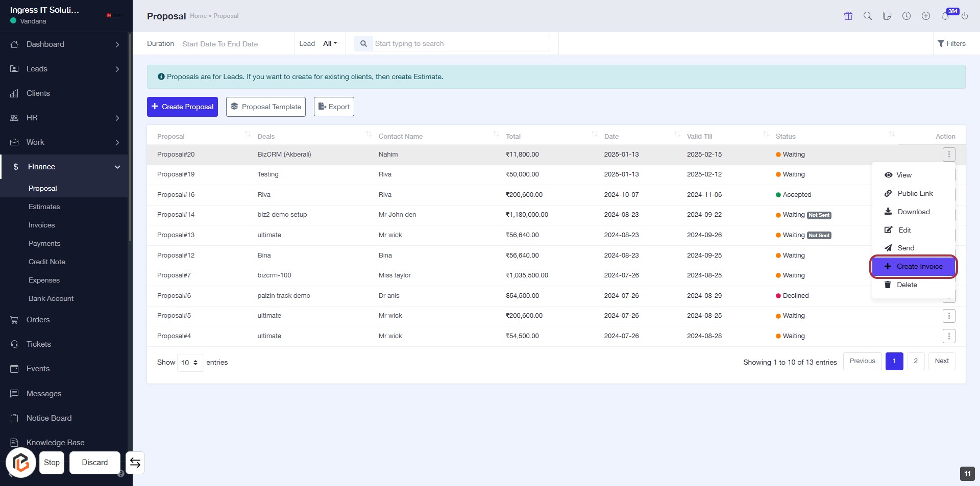Open sticky notes icon in header
The width and height of the screenshot is (980, 486).
(887, 16)
